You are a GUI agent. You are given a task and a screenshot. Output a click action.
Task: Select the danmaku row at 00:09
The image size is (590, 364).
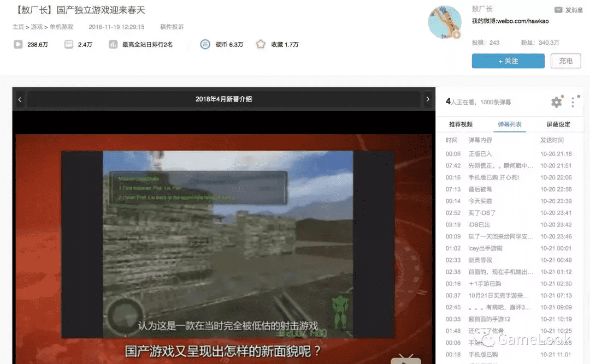point(509,236)
